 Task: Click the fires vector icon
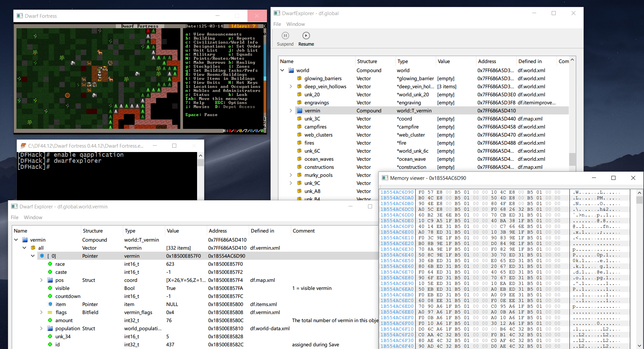point(299,143)
